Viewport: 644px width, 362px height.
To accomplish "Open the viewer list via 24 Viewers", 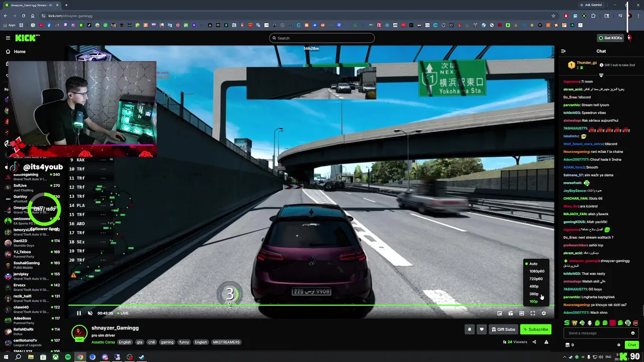I will (x=515, y=342).
